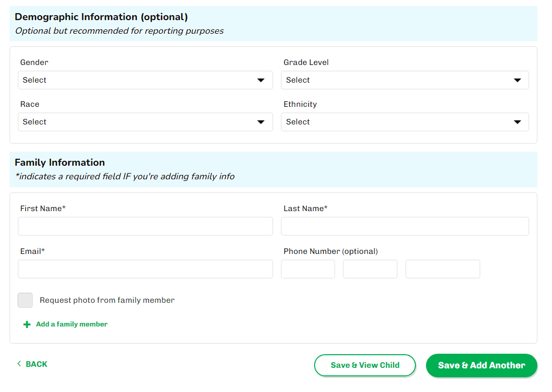
Task: Click into the Last Name field
Action: pyautogui.click(x=404, y=226)
